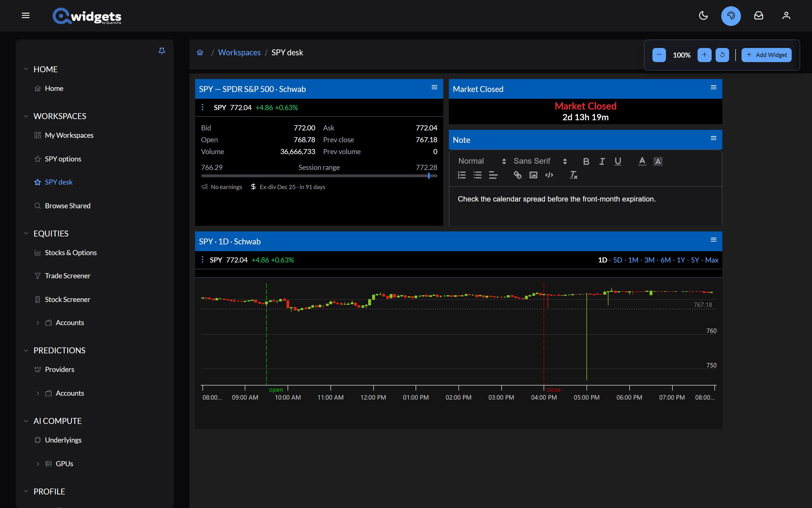Open Underlyings under AI Compute
Viewport: 812px width, 508px height.
(x=63, y=440)
